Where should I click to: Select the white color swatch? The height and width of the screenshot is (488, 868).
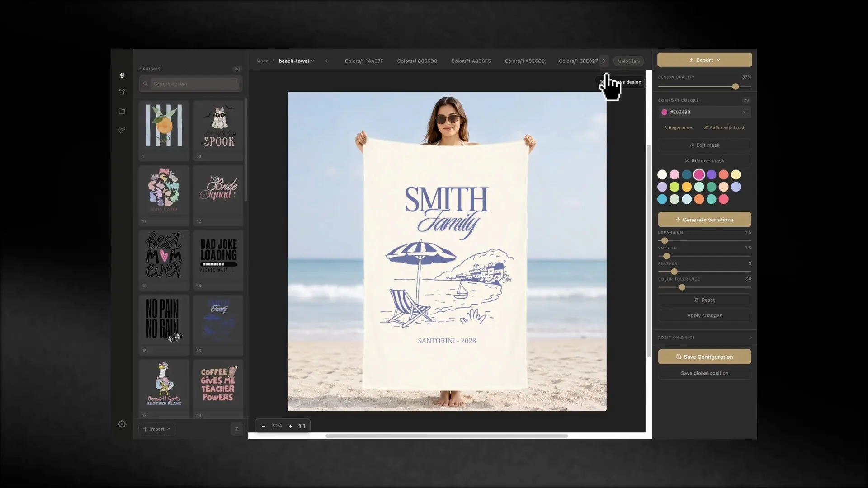point(662,174)
